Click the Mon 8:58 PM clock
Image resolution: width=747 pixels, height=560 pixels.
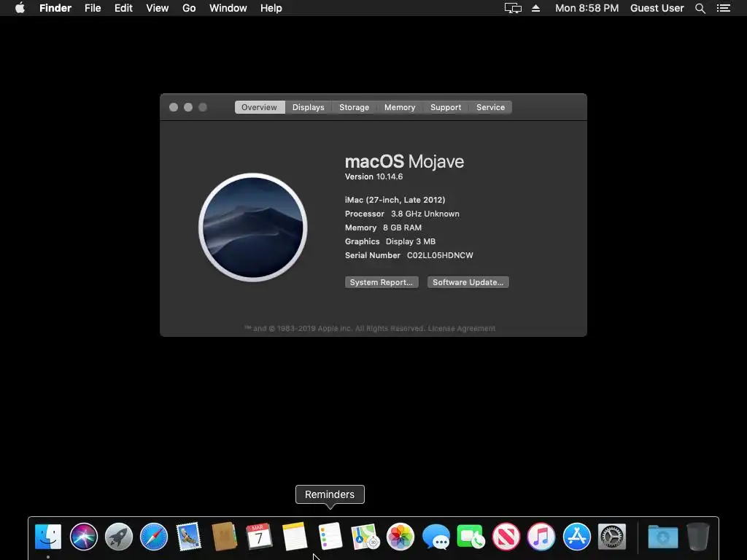point(587,8)
